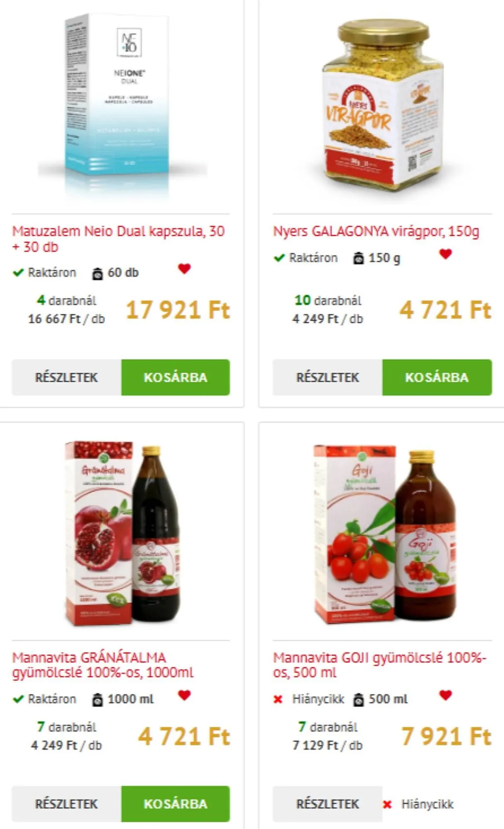Click red Hiánycikk X next to 500 ml
Viewport: 504px width, 829px height.
pos(278,700)
